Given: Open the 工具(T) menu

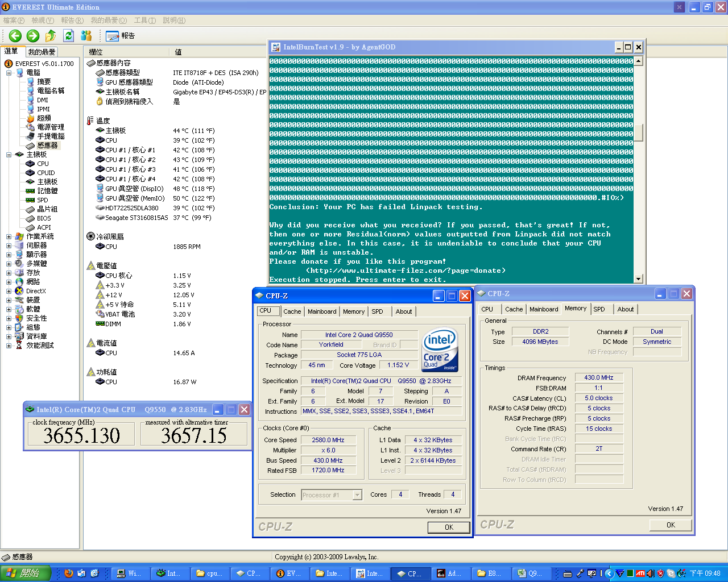Looking at the screenshot, I should 144,20.
